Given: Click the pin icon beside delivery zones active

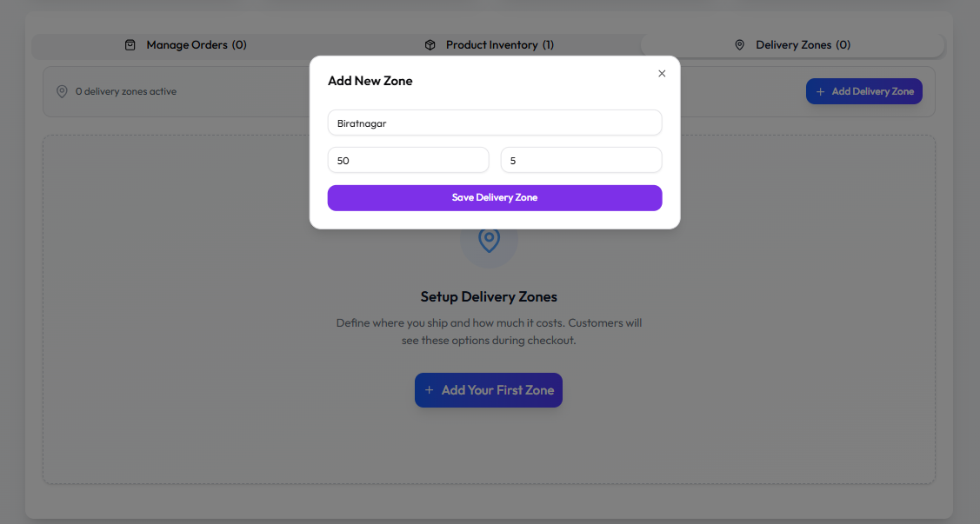Looking at the screenshot, I should pyautogui.click(x=62, y=91).
